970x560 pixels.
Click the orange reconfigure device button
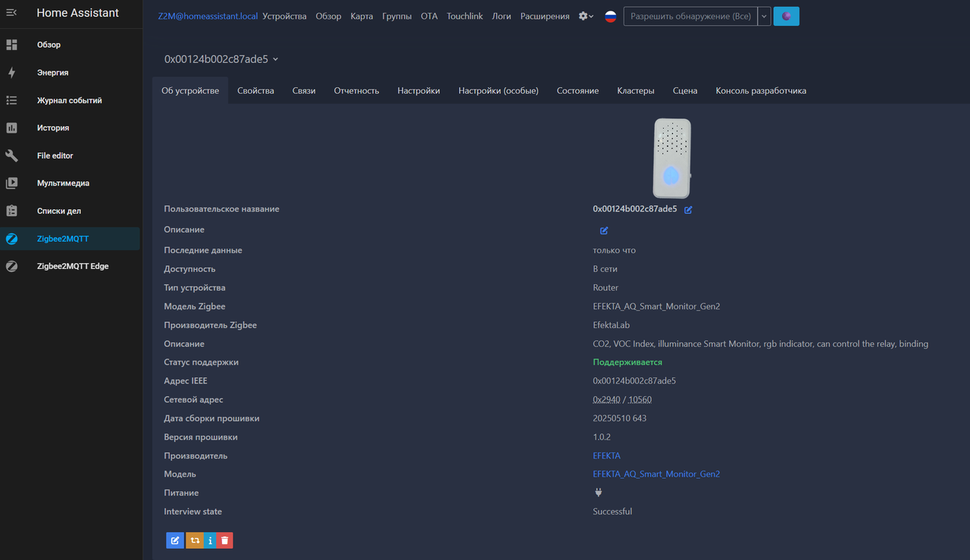click(195, 540)
